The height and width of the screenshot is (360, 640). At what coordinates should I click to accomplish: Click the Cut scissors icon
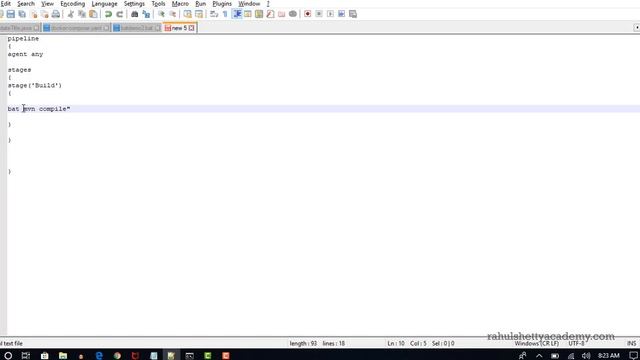click(71, 14)
